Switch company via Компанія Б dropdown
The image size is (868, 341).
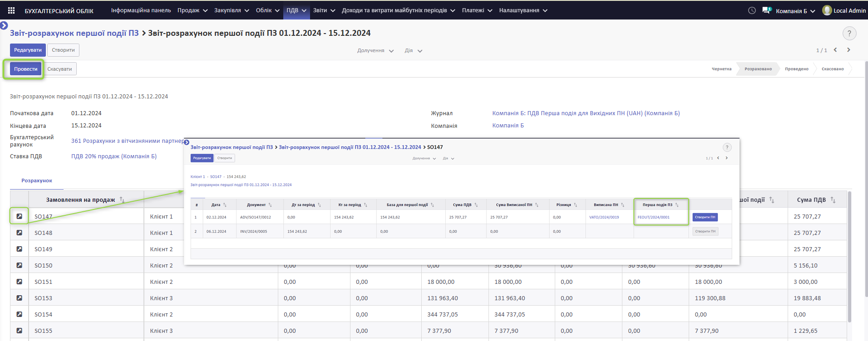[795, 11]
